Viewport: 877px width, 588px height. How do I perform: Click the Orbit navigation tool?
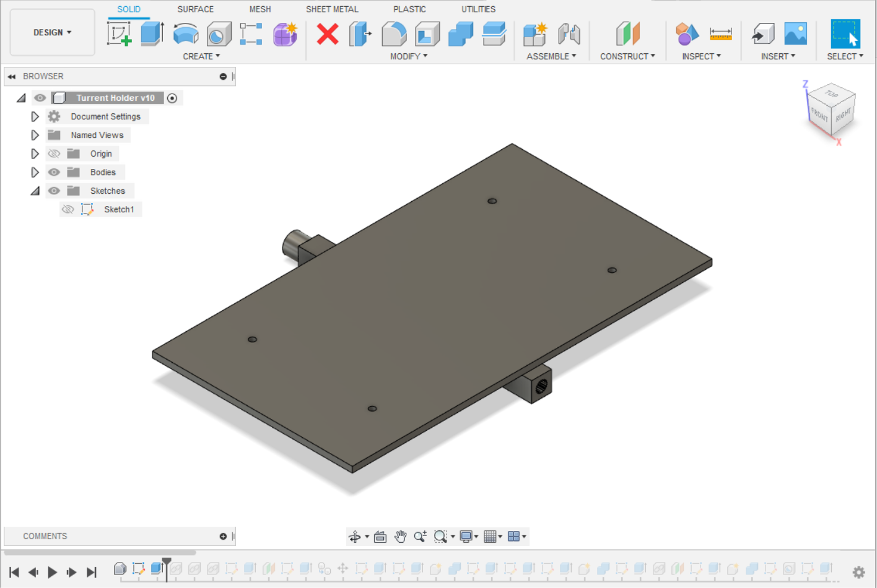tap(355, 537)
